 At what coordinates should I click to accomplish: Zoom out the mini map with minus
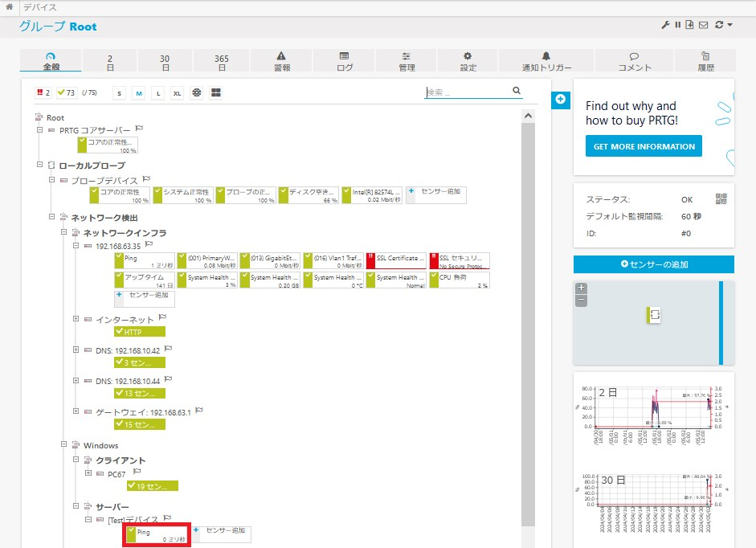[582, 300]
